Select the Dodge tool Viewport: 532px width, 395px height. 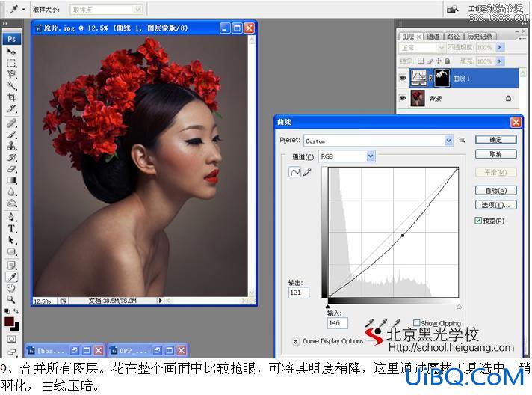point(11,203)
